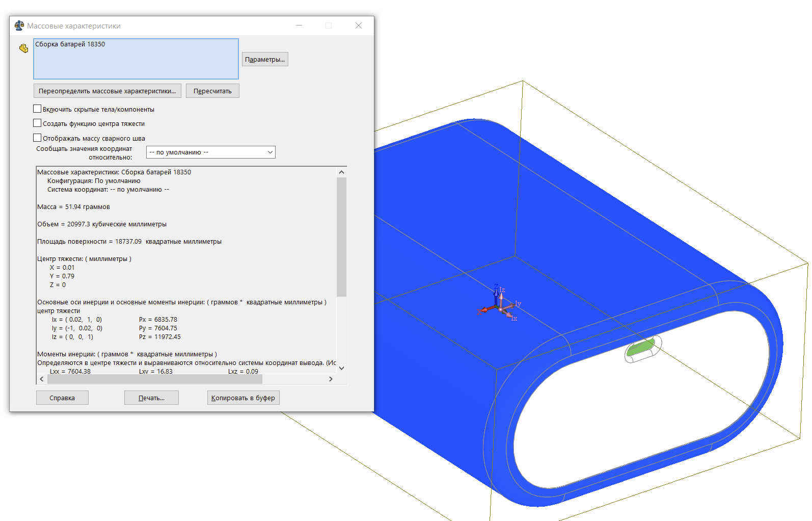Click the scroll right arrow in results
This screenshot has width=812, height=521.
331,379
